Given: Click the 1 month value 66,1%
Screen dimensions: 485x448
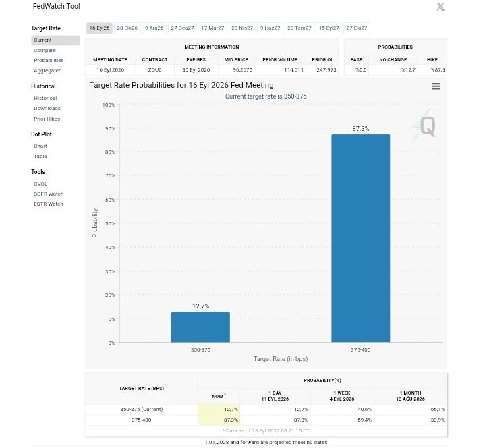Looking at the screenshot, I should [x=410, y=410].
